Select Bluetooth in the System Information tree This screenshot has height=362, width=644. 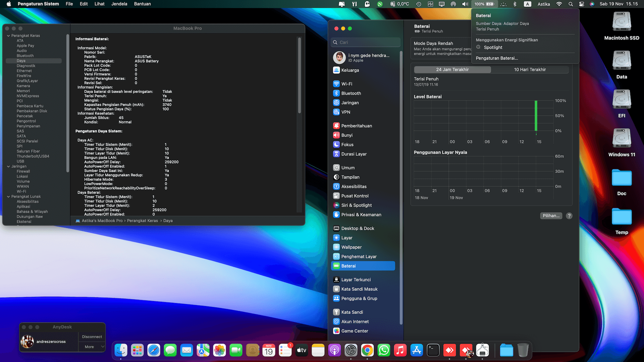[25, 56]
